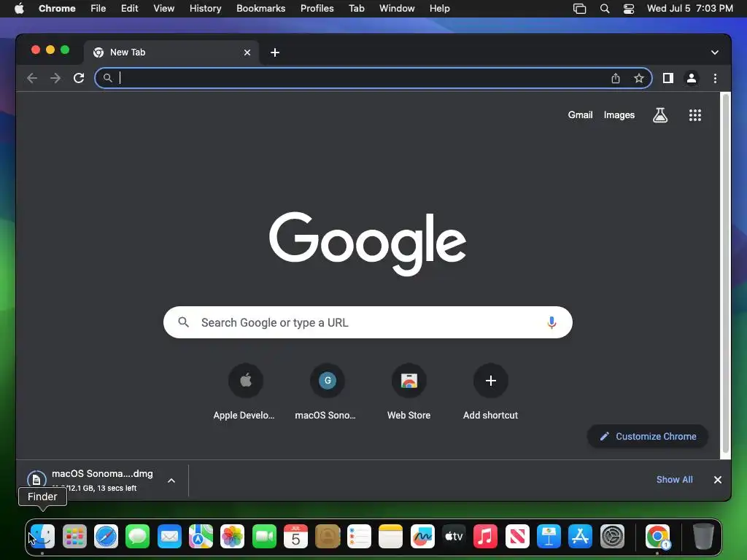
Task: Open the Profiles menu
Action: [317, 9]
